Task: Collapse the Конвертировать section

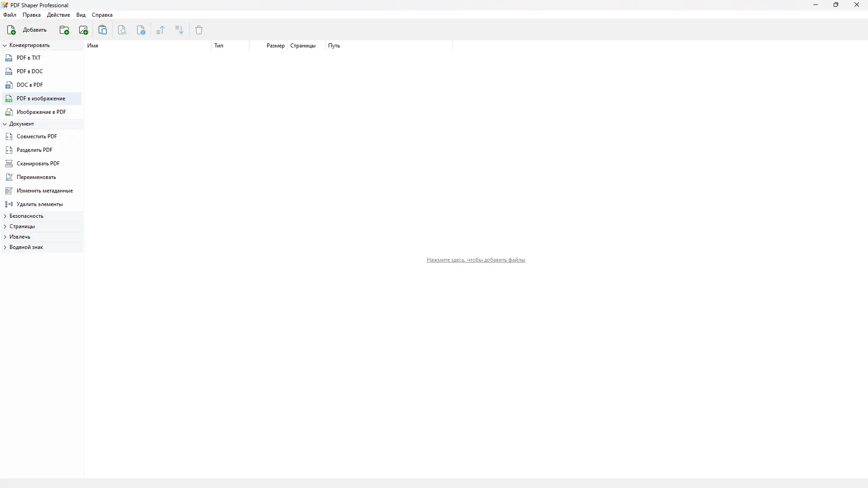Action: pyautogui.click(x=5, y=46)
